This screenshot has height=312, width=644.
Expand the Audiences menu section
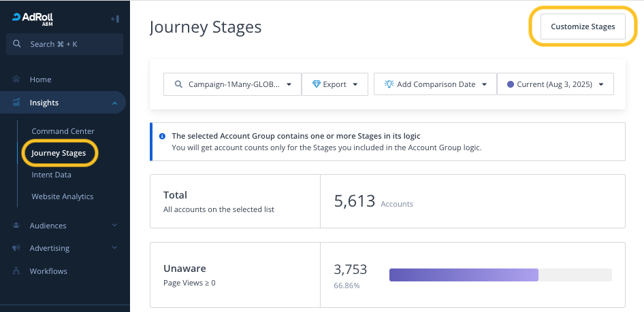click(x=114, y=226)
